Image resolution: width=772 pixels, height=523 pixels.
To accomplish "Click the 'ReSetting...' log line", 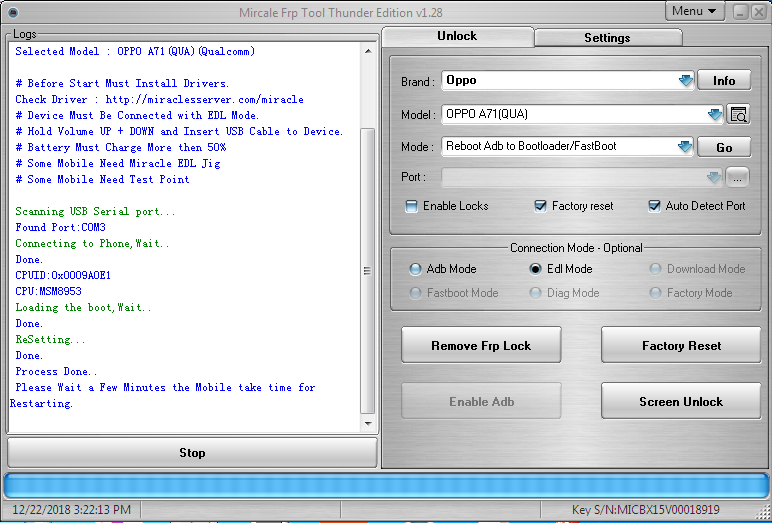I will tap(50, 339).
